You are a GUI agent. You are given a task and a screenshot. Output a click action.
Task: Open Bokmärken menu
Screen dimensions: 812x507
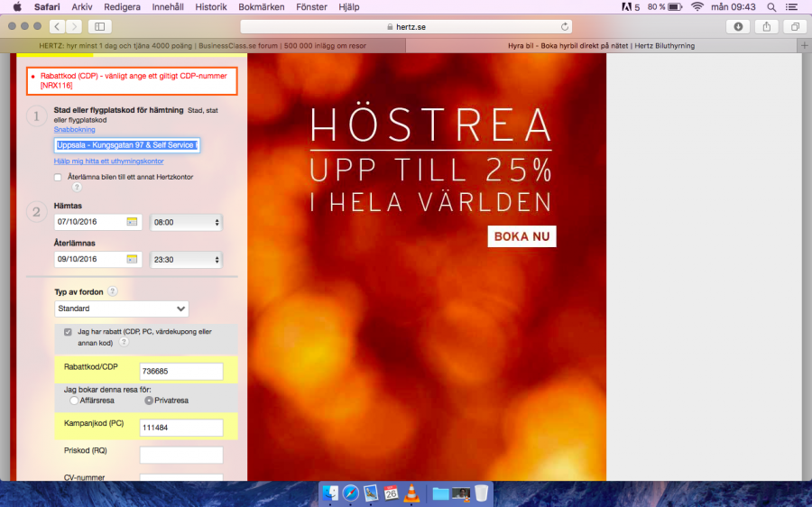tap(262, 6)
